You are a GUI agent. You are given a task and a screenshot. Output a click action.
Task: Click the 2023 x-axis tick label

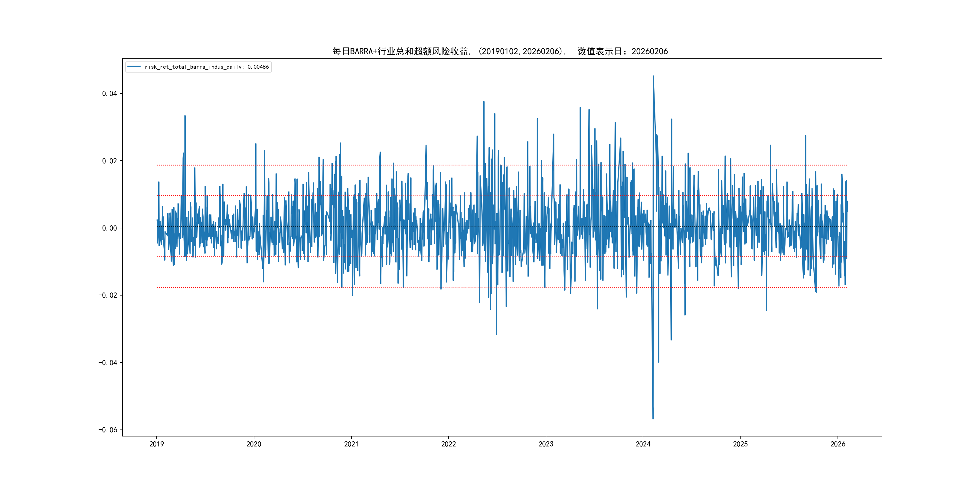[546, 444]
